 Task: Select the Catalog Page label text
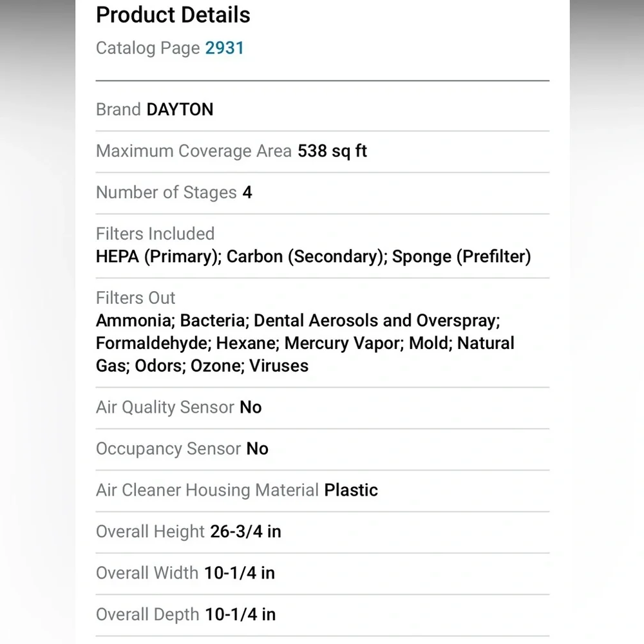coord(148,48)
